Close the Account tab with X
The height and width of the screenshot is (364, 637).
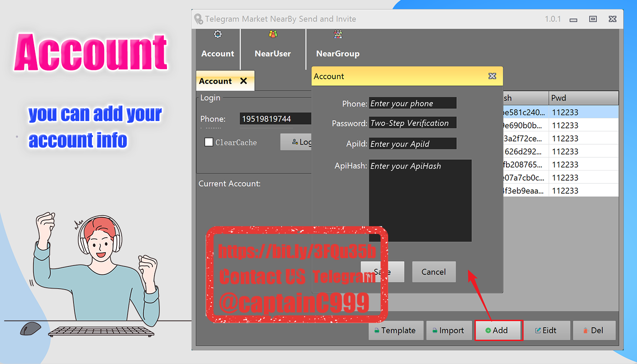(x=243, y=81)
